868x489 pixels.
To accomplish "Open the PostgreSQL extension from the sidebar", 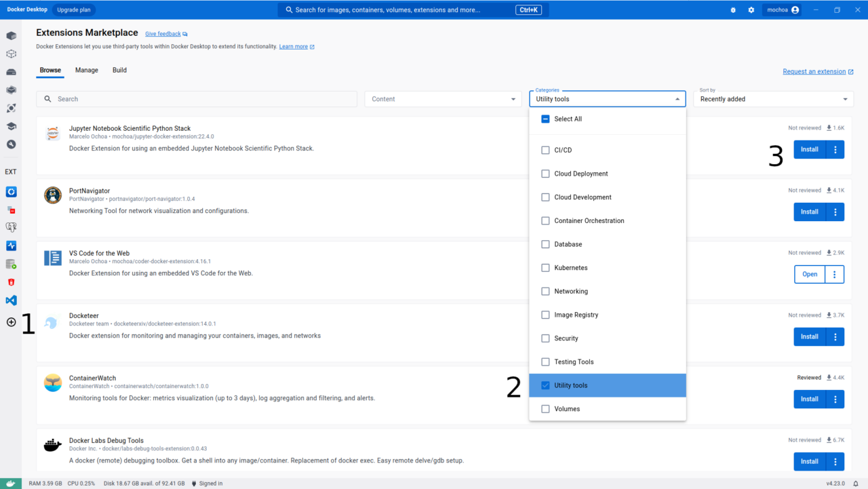I will (x=11, y=227).
